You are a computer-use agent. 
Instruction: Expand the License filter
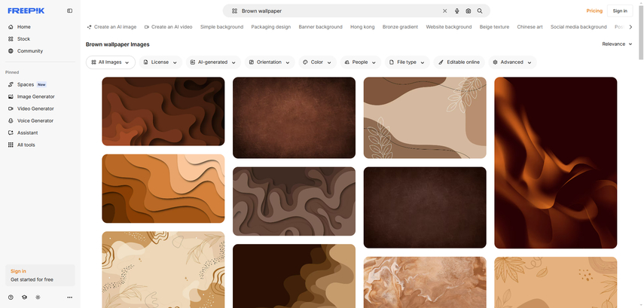pyautogui.click(x=160, y=63)
